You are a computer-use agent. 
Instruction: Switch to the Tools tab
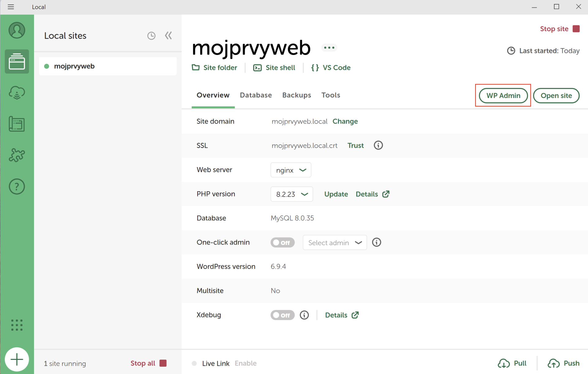click(x=331, y=95)
